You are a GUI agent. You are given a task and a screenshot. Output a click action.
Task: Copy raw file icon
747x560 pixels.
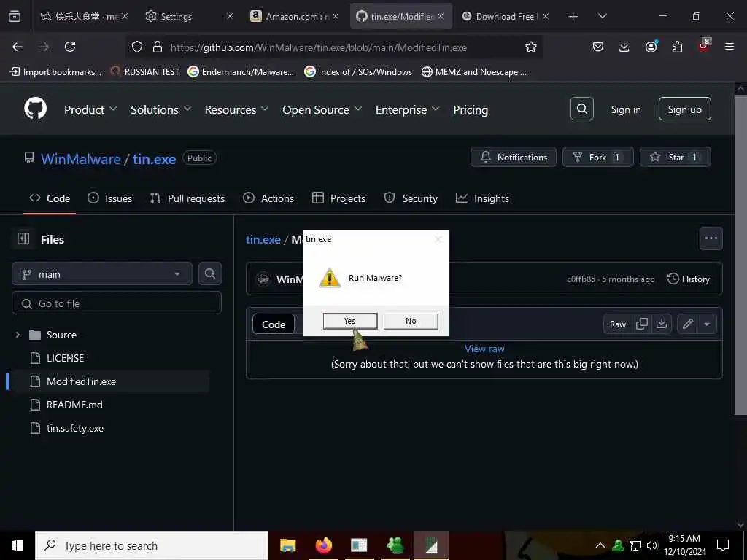(642, 324)
